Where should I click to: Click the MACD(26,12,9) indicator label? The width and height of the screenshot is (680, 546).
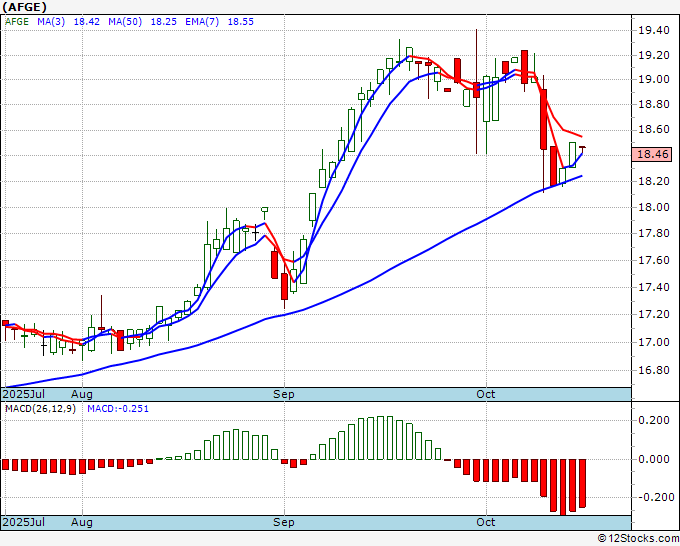(x=40, y=409)
